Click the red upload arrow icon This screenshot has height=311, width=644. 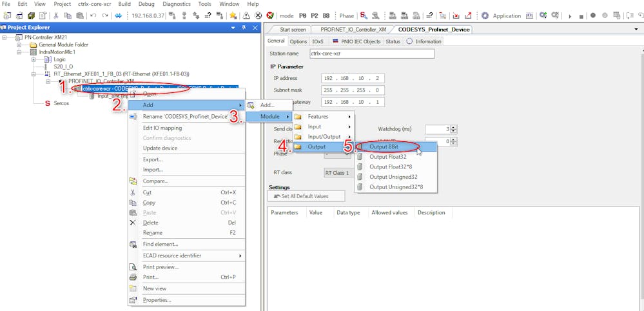pyautogui.click(x=468, y=15)
